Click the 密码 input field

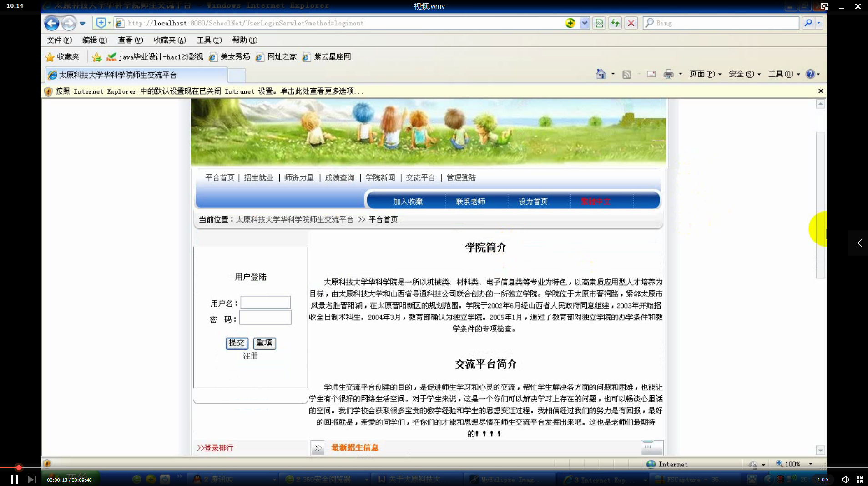pyautogui.click(x=265, y=318)
